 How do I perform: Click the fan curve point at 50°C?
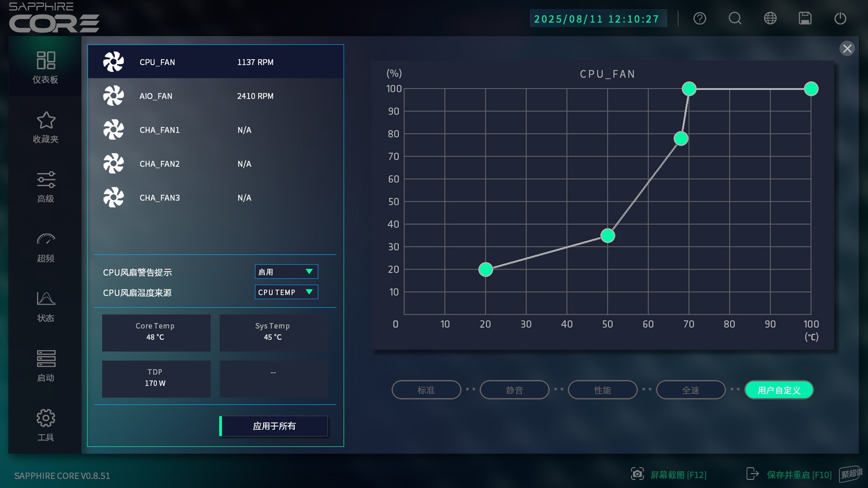point(608,236)
